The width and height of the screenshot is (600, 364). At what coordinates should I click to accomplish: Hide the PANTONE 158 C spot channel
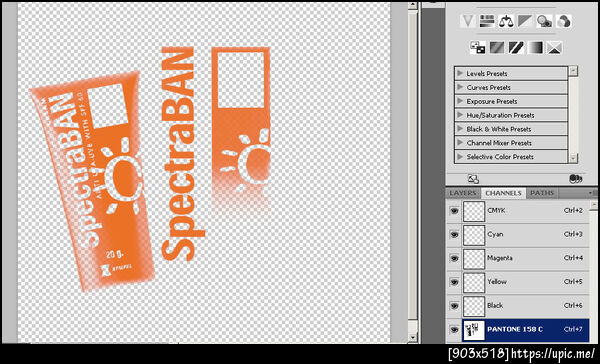click(x=454, y=329)
